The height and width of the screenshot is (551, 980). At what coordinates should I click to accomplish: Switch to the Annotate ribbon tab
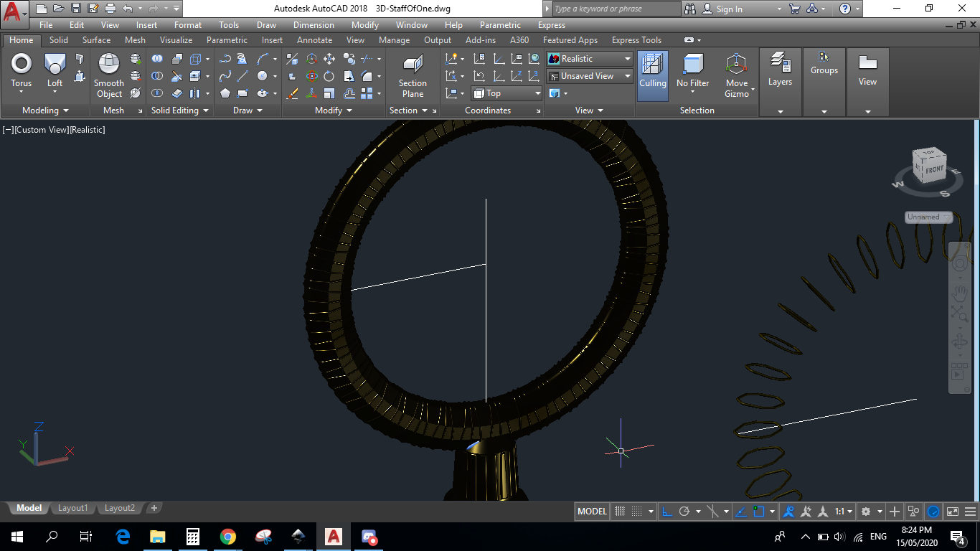point(315,40)
